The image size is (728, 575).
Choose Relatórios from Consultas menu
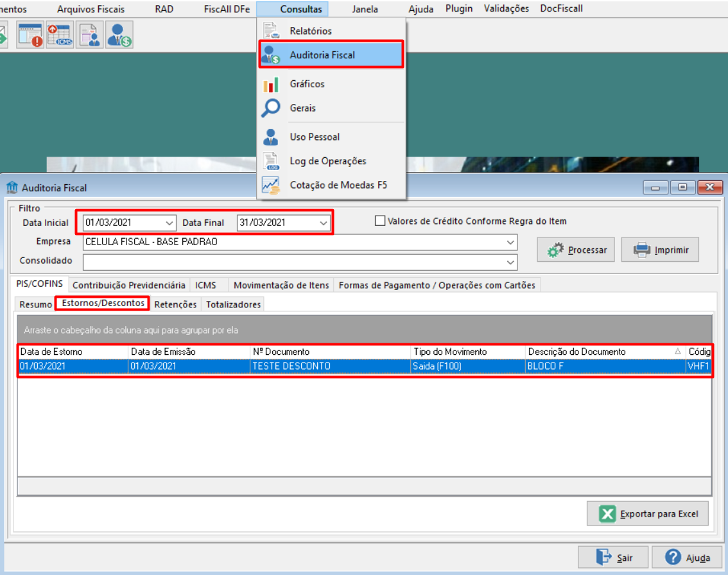[x=331, y=31]
